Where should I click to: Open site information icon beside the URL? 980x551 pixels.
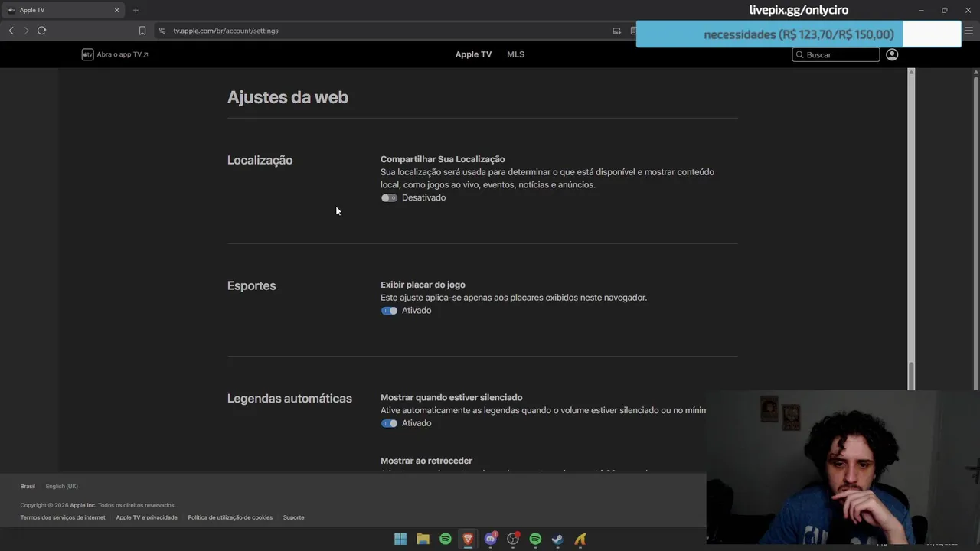point(162,31)
